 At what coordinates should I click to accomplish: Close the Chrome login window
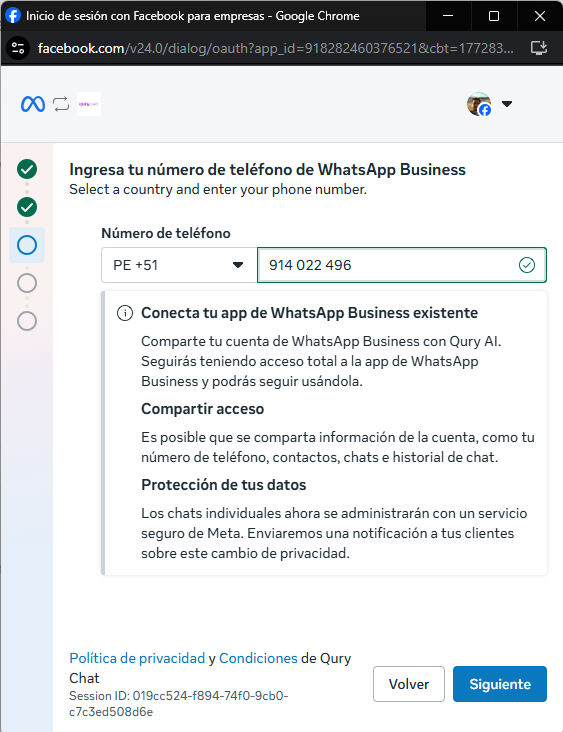click(x=540, y=16)
